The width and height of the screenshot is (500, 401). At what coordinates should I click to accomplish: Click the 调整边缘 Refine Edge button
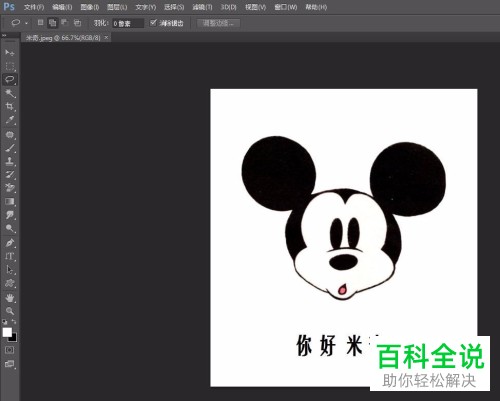[219, 23]
